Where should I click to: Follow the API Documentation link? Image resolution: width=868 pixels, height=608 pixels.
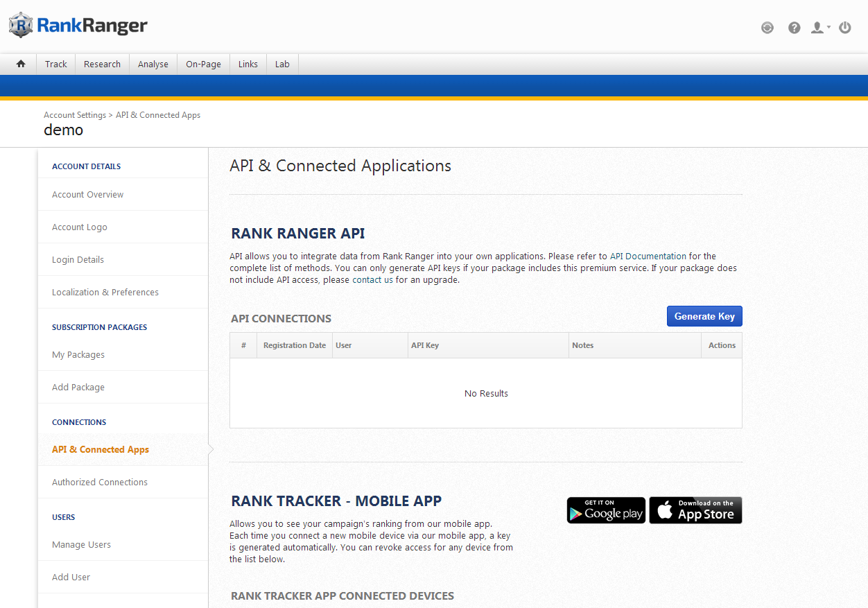click(x=648, y=256)
